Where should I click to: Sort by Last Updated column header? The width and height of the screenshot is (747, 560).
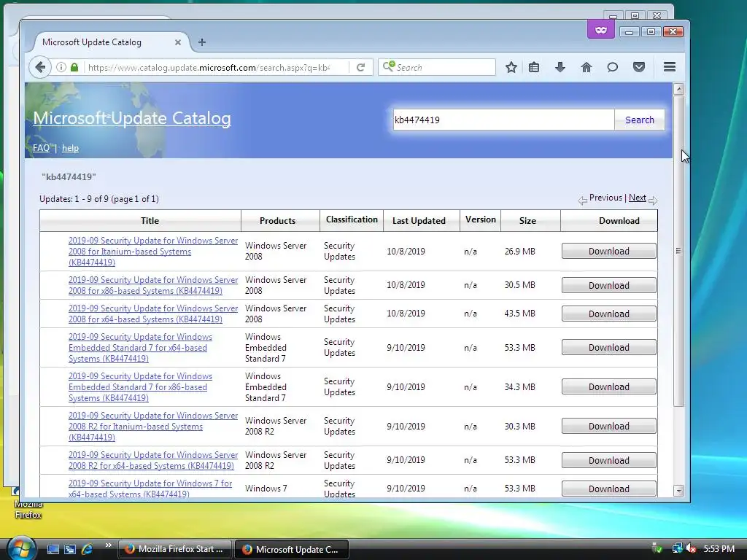(x=419, y=220)
